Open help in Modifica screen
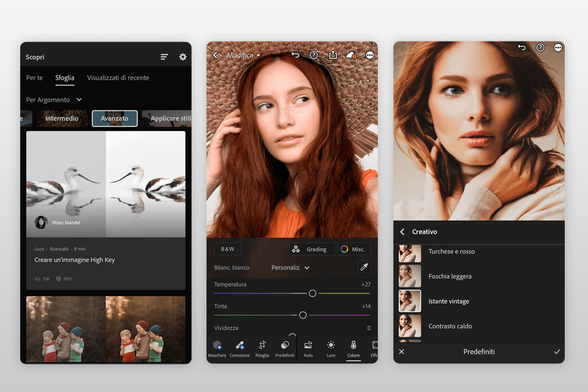588x392 pixels. pos(314,55)
